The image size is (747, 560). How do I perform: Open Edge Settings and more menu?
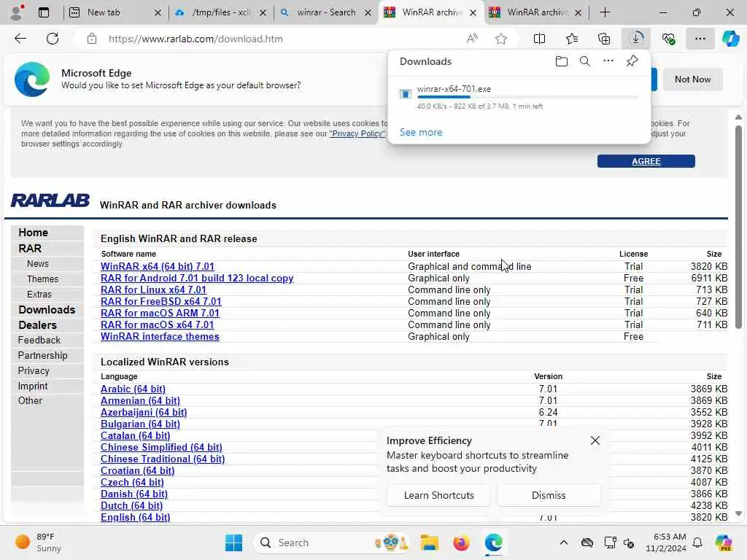click(x=700, y=39)
